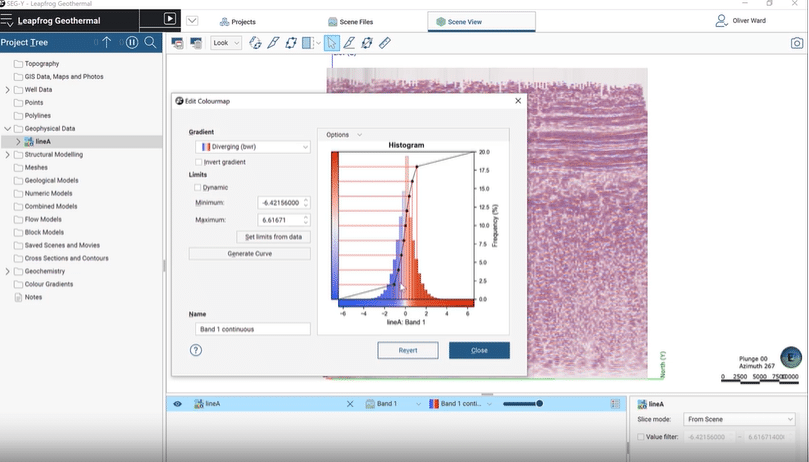
Task: Select the Geological Models folder
Action: [x=46, y=180]
